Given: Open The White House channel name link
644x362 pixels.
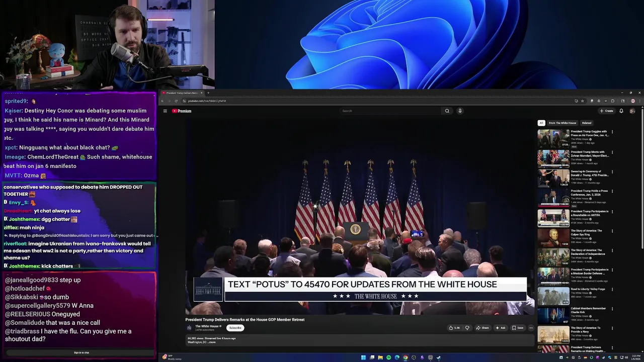Looking at the screenshot, I should [207, 326].
